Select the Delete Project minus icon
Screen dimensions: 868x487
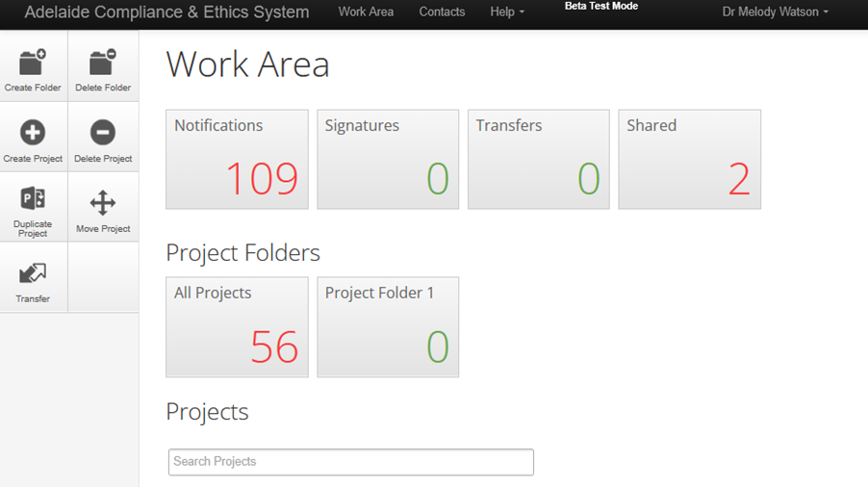[103, 132]
